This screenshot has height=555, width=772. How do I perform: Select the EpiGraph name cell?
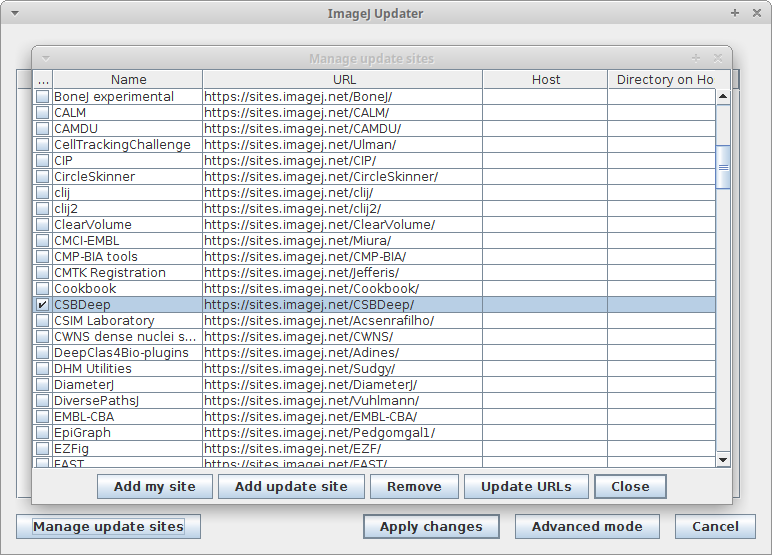128,433
